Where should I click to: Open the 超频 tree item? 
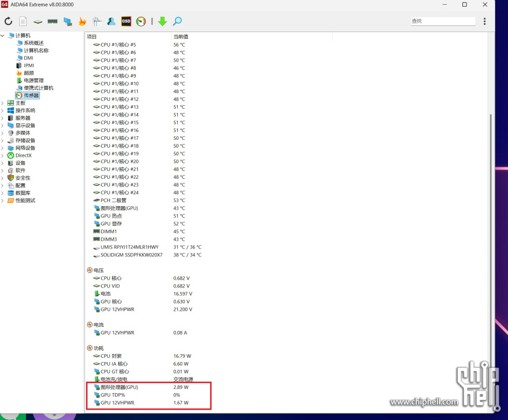[x=29, y=73]
